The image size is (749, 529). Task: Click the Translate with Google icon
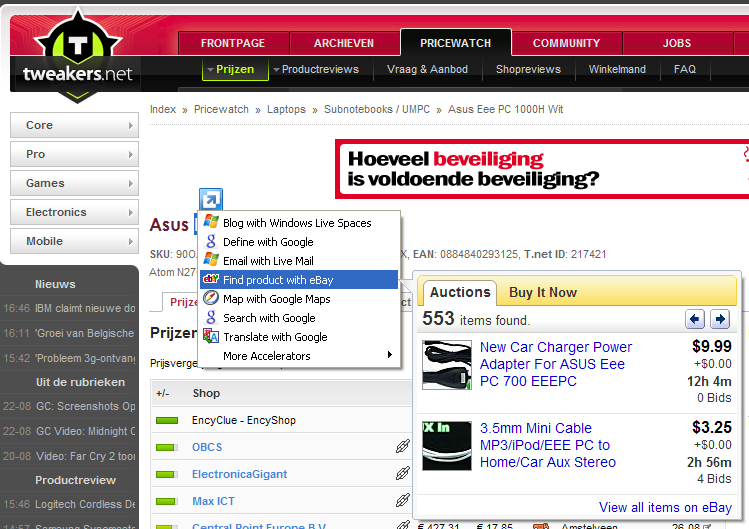pyautogui.click(x=211, y=336)
